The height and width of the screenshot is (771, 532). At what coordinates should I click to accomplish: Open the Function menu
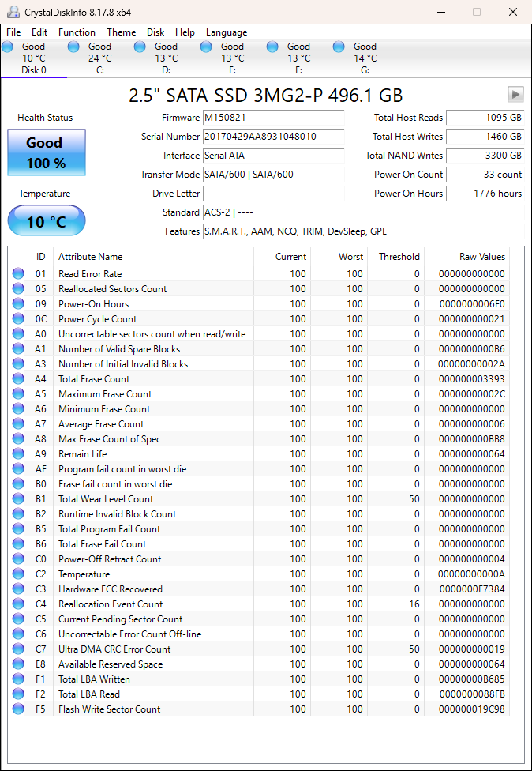pos(77,32)
